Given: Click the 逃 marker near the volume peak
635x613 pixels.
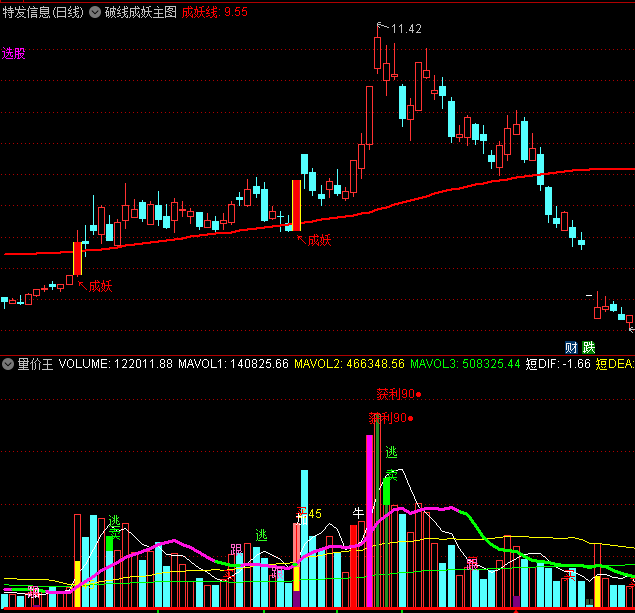Looking at the screenshot, I should pyautogui.click(x=391, y=452).
